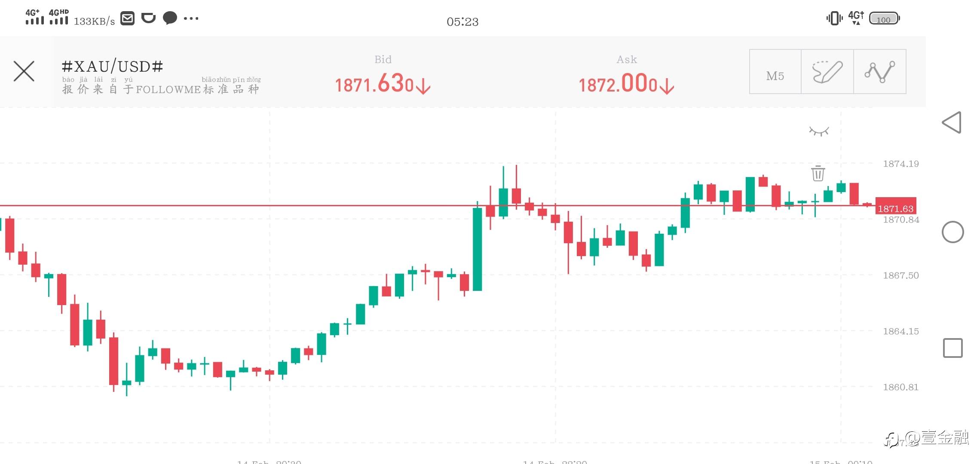Open the chart indicators line icon

point(880,72)
